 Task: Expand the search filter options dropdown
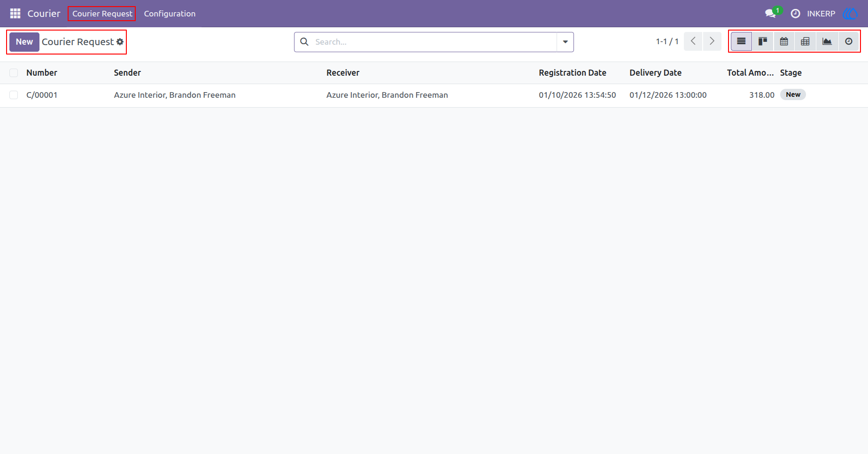(565, 42)
